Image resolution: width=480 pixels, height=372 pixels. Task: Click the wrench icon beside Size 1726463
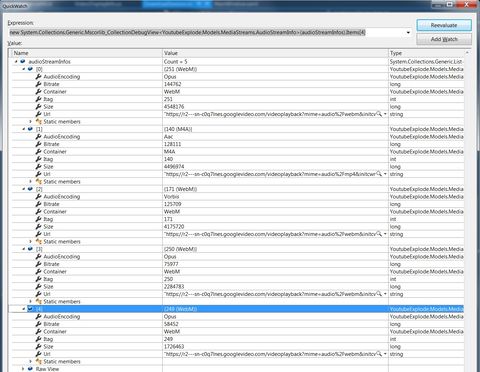point(38,347)
